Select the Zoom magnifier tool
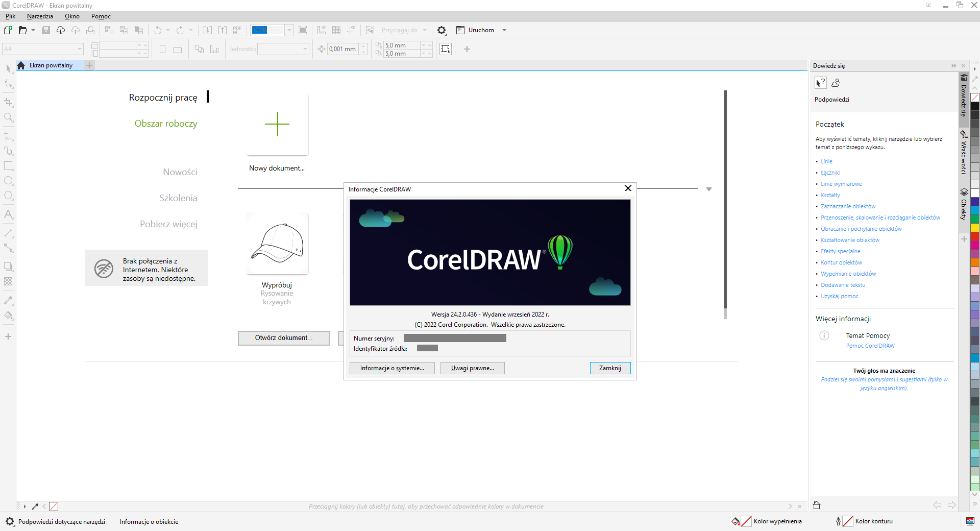This screenshot has height=531, width=980. click(8, 117)
